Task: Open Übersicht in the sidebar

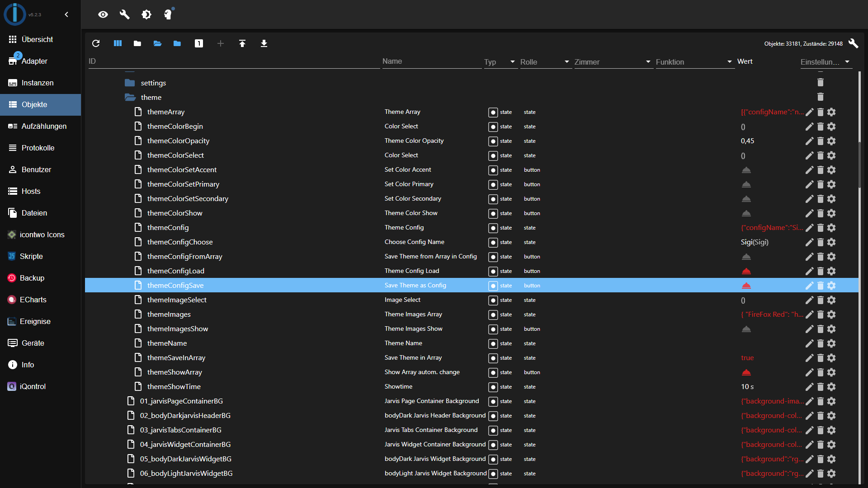Action: click(x=40, y=40)
